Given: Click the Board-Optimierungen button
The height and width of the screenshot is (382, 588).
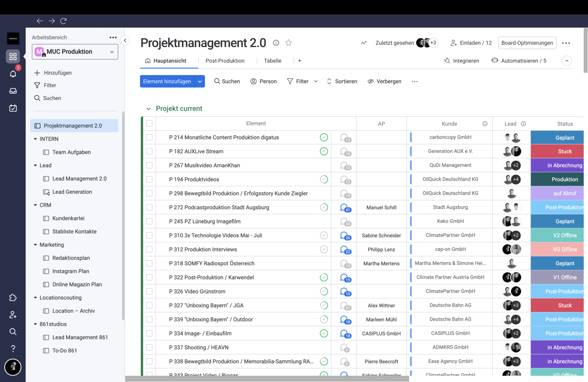Looking at the screenshot, I should coord(527,43).
